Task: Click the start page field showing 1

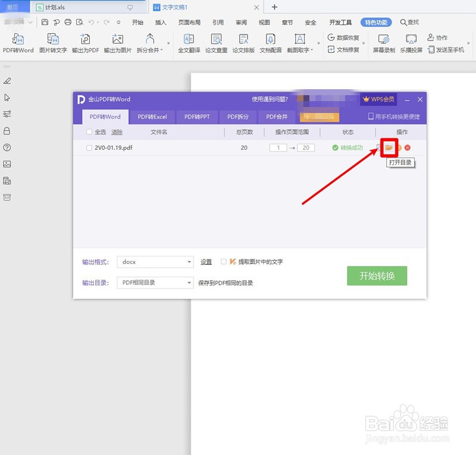Action: (278, 148)
